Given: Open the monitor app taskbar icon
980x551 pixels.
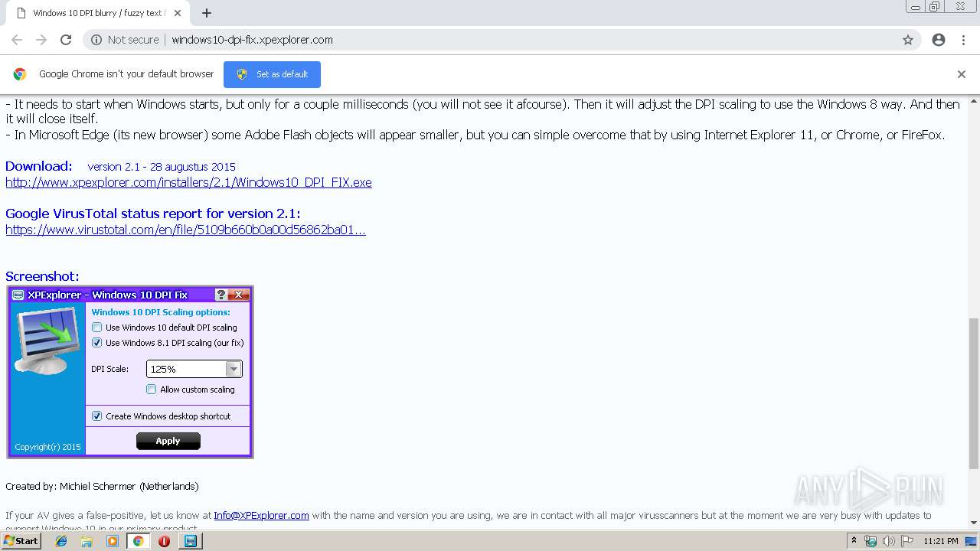Looking at the screenshot, I should [x=190, y=541].
